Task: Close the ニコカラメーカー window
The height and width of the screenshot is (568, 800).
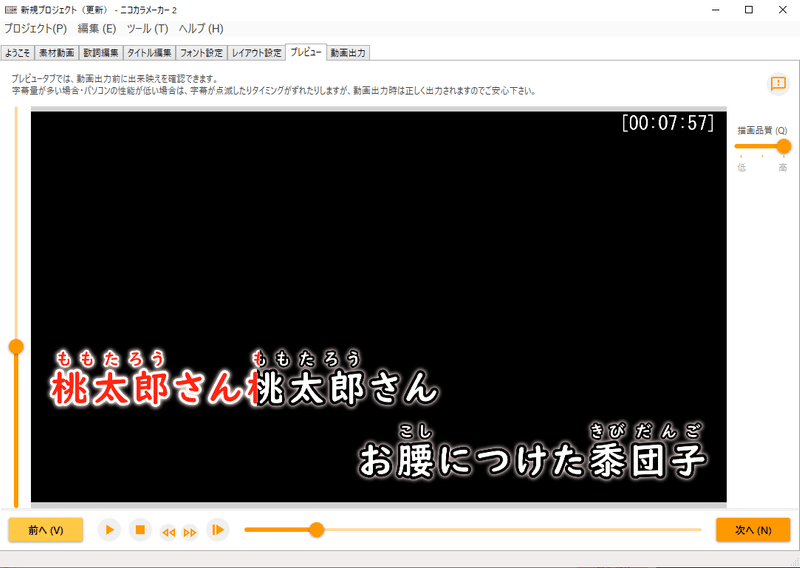Action: 783,10
